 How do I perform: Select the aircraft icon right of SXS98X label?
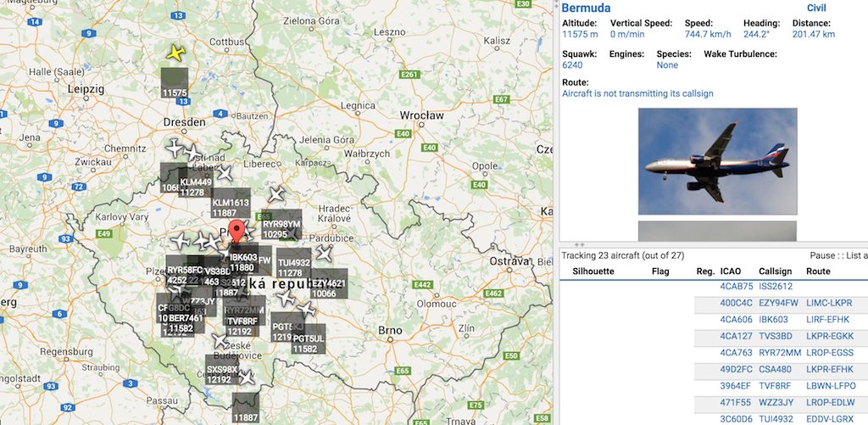click(x=247, y=377)
